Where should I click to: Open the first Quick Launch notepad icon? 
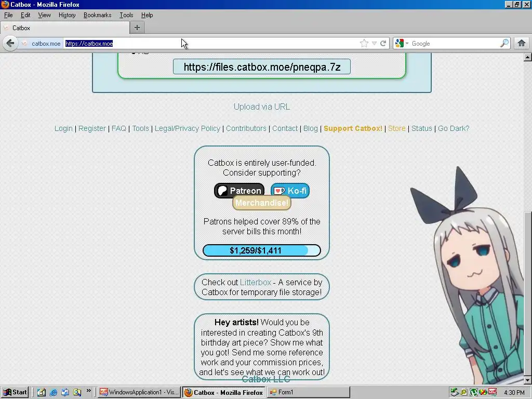pos(42,393)
